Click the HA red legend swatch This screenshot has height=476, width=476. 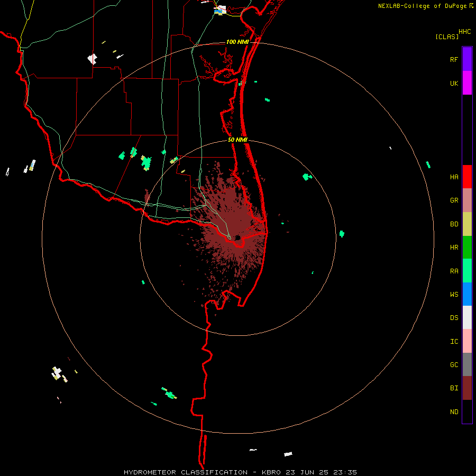pos(467,177)
